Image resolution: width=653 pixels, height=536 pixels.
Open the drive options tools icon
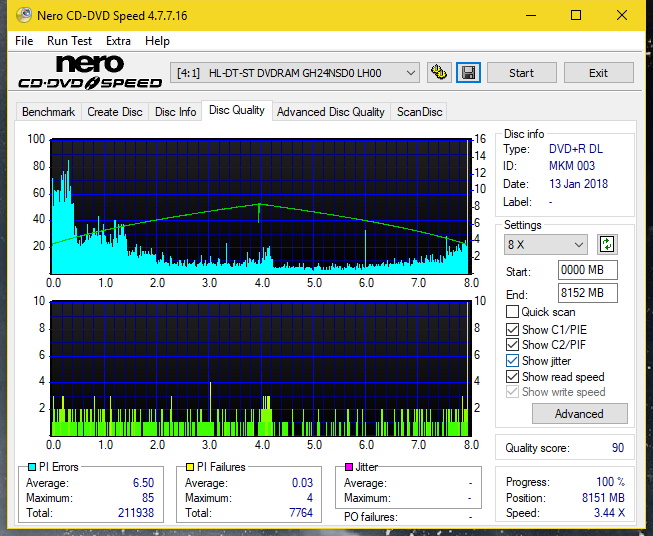[439, 73]
